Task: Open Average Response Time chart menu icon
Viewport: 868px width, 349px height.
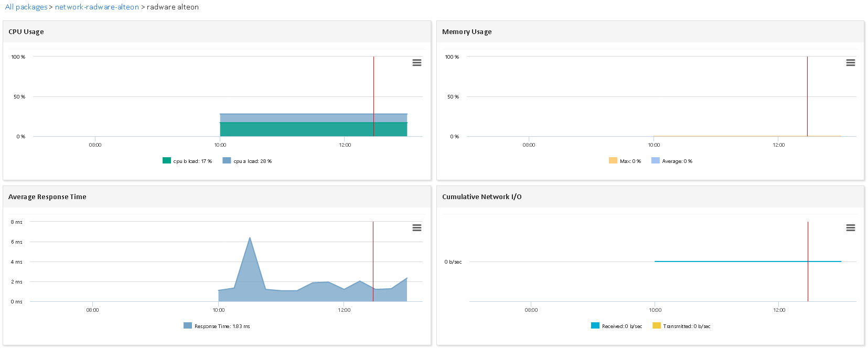Action: click(417, 228)
